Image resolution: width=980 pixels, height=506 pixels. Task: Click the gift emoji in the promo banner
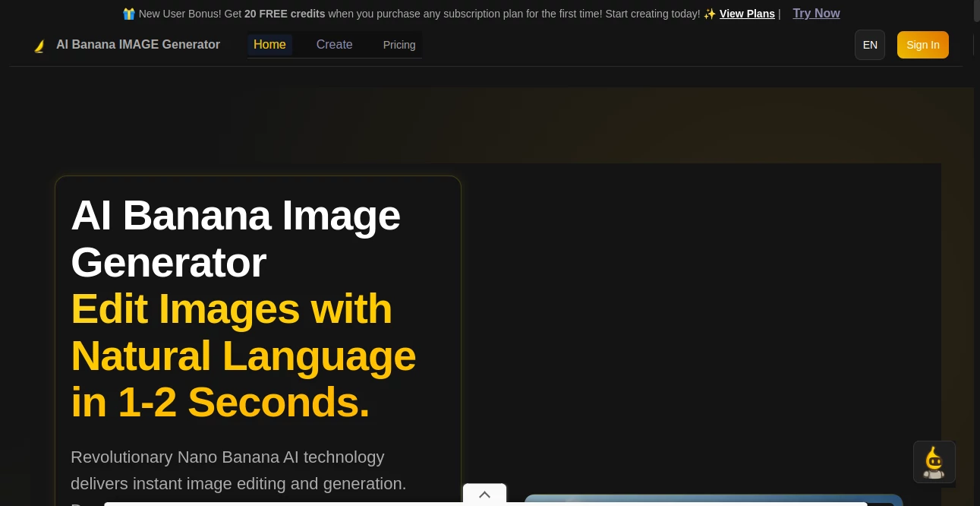pos(129,14)
